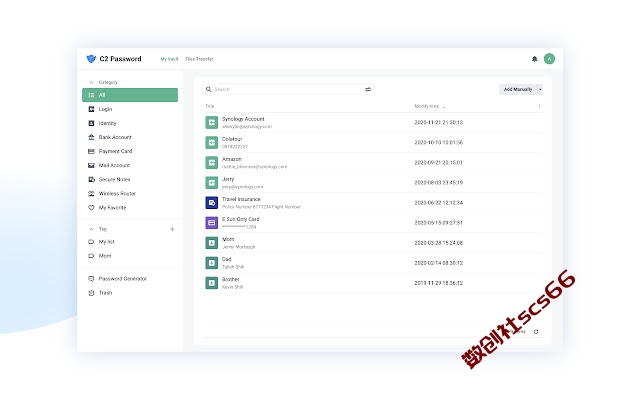The height and width of the screenshot is (400, 640).
Task: Open the Add Manually dropdown arrow
Action: coord(540,89)
